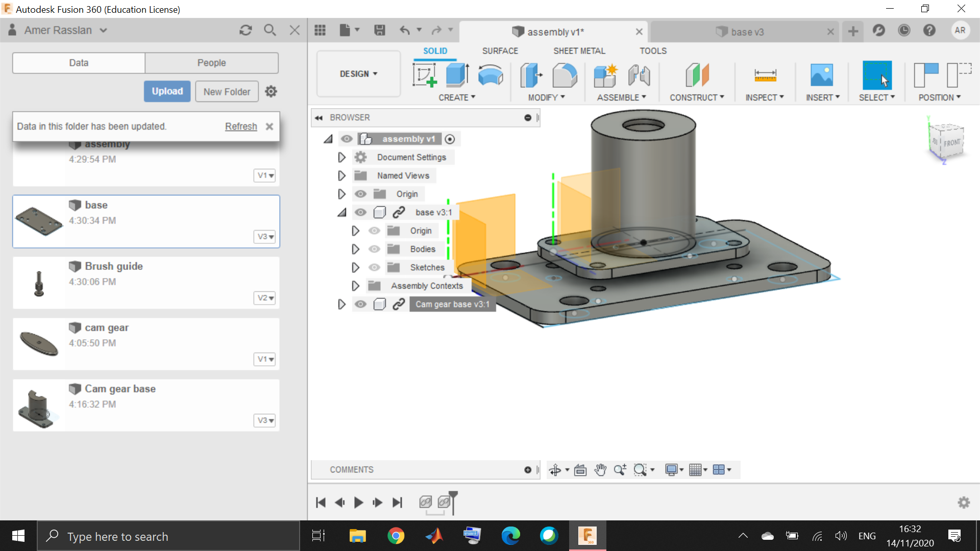Select the Joint tool icon

click(639, 75)
